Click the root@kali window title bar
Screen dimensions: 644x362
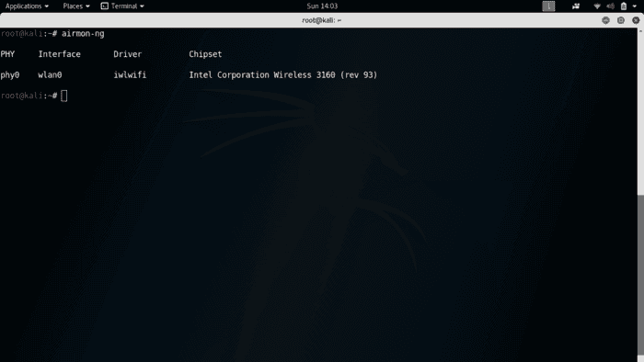point(322,20)
